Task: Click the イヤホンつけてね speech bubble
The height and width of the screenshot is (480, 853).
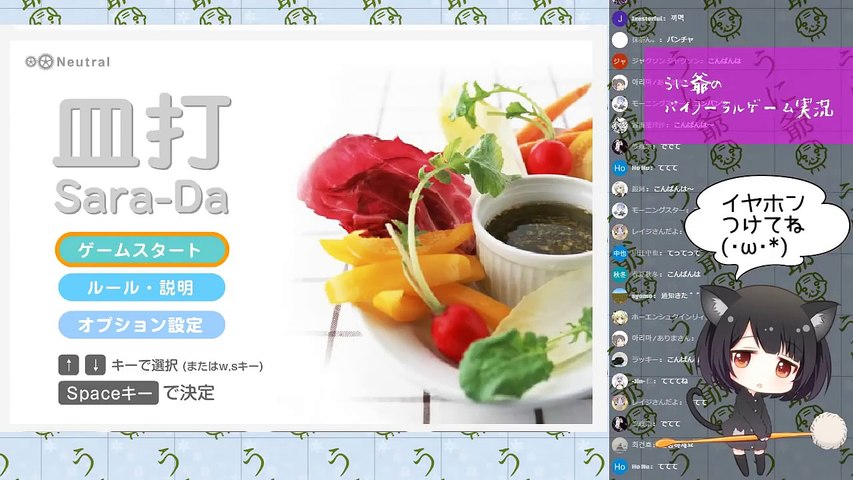Action: point(765,226)
